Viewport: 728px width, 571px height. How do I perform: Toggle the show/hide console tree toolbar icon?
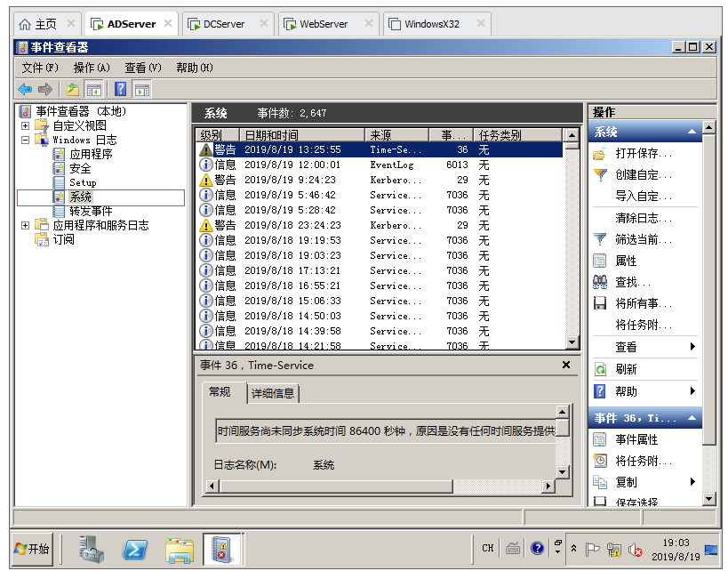point(94,89)
